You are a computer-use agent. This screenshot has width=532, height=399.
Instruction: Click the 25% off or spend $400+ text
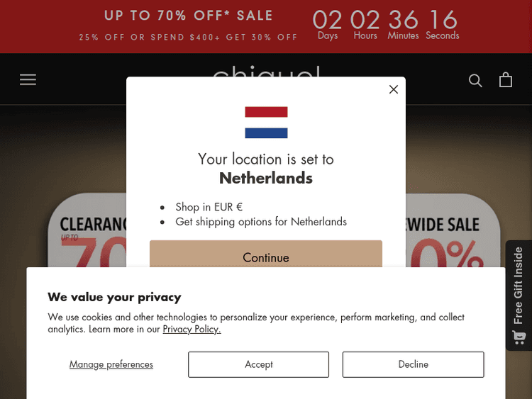188,37
